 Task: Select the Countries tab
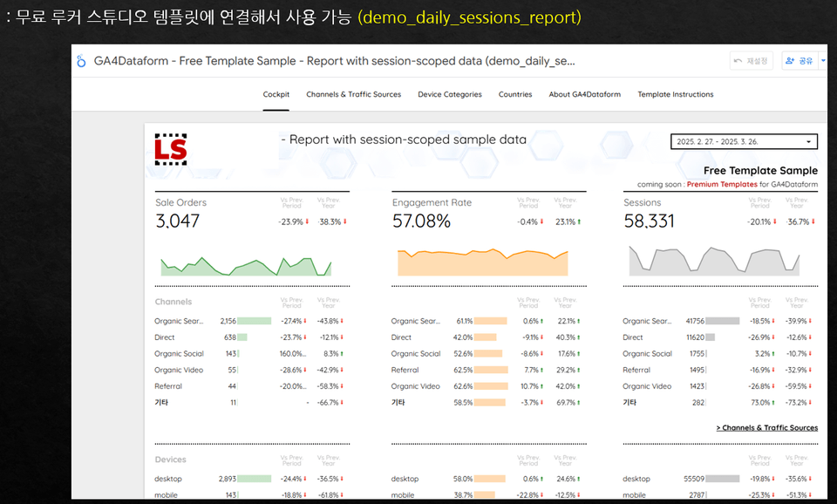515,94
